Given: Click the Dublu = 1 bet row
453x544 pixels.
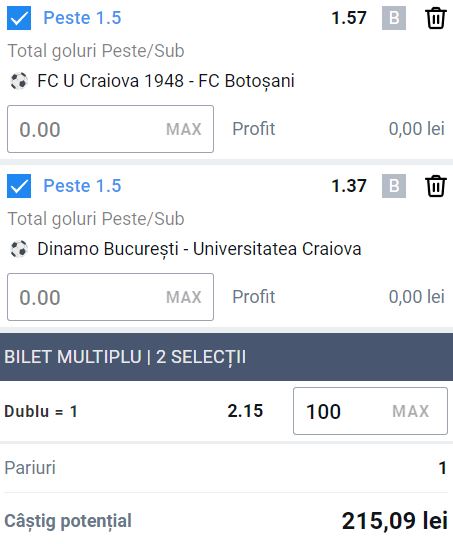Looking at the screenshot, I should pos(226,411).
